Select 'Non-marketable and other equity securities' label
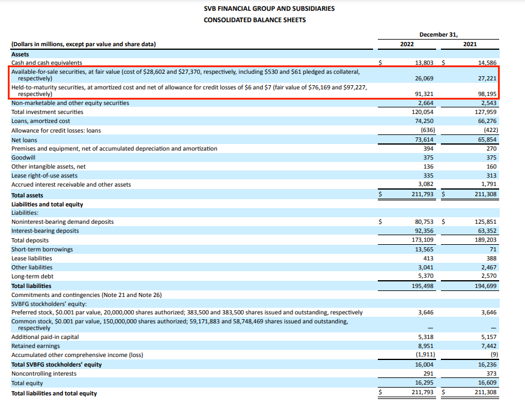 [70, 103]
